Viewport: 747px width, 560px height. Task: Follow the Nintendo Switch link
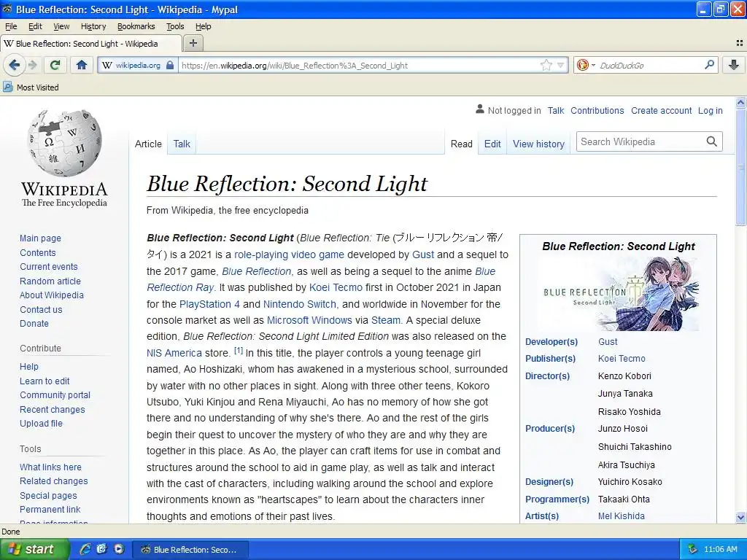point(300,304)
